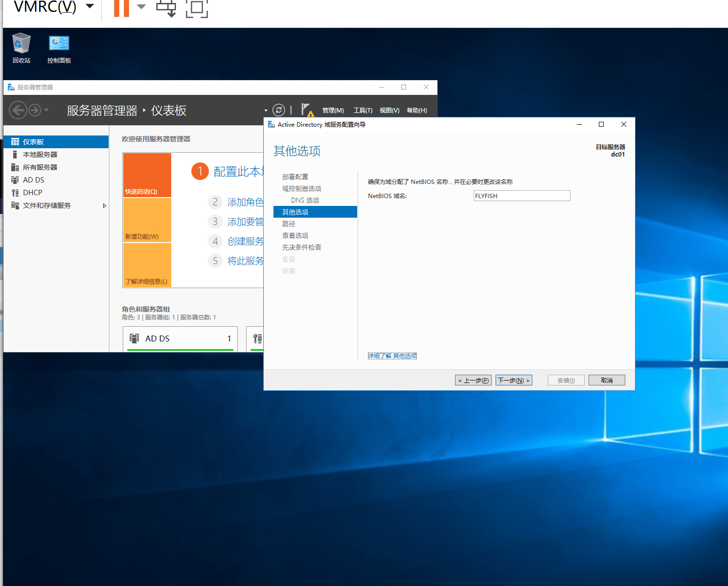728x586 pixels.
Task: Minimize the Server Manager window
Action: 382,87
